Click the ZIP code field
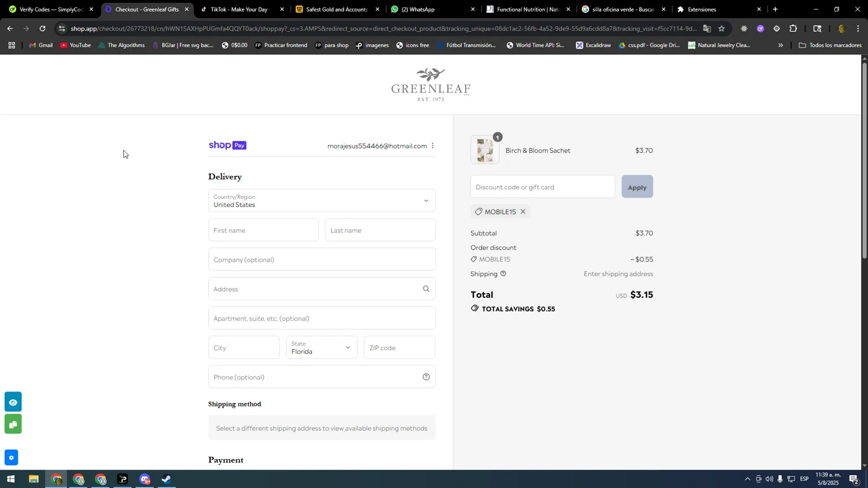Viewport: 868px width, 488px height. click(399, 347)
